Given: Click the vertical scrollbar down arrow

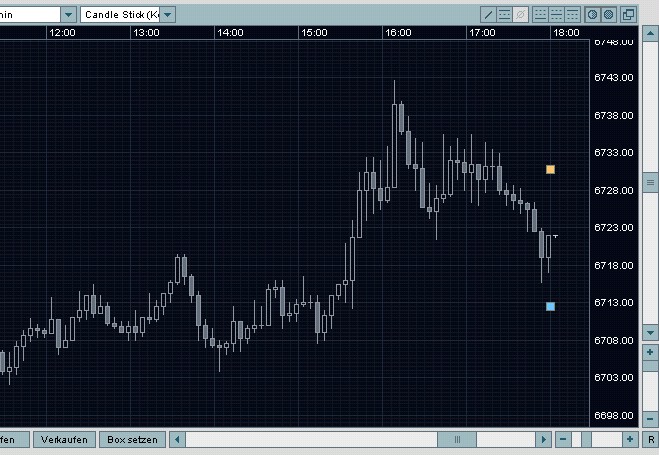Looking at the screenshot, I should pos(650,332).
